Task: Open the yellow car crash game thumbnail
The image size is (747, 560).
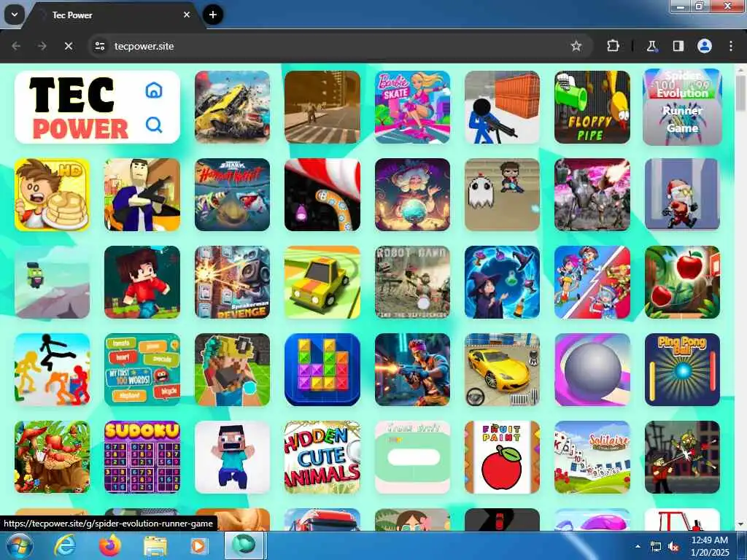Action: click(232, 107)
